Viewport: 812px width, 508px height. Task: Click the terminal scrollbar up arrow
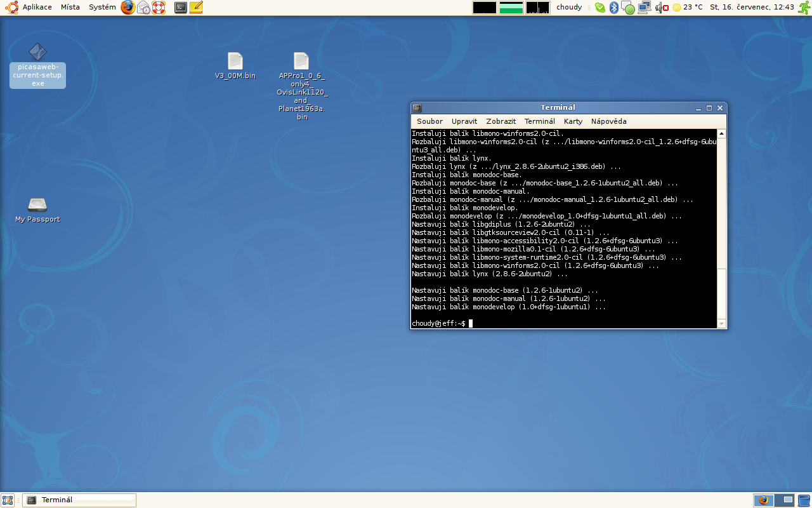pyautogui.click(x=721, y=133)
